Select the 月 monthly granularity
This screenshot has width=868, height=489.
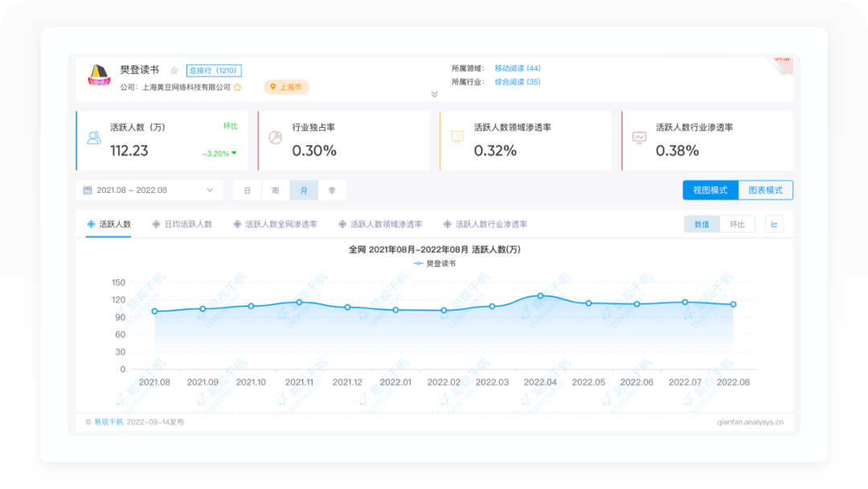click(304, 191)
